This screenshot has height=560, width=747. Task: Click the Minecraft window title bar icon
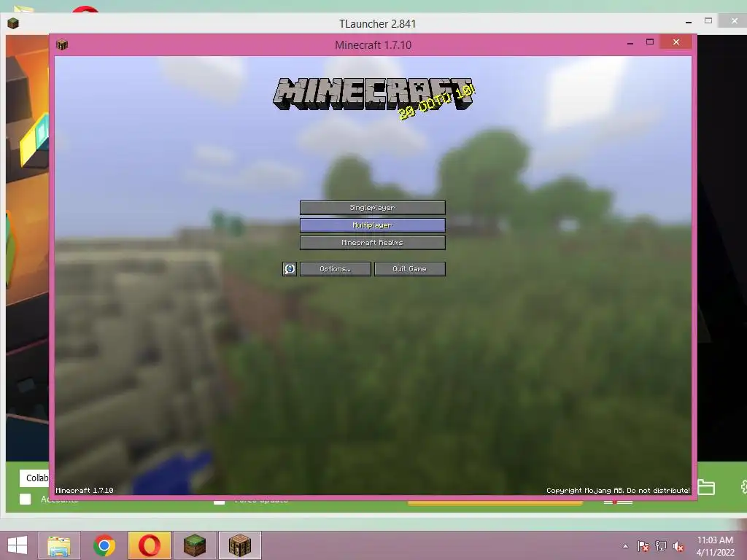pyautogui.click(x=62, y=44)
